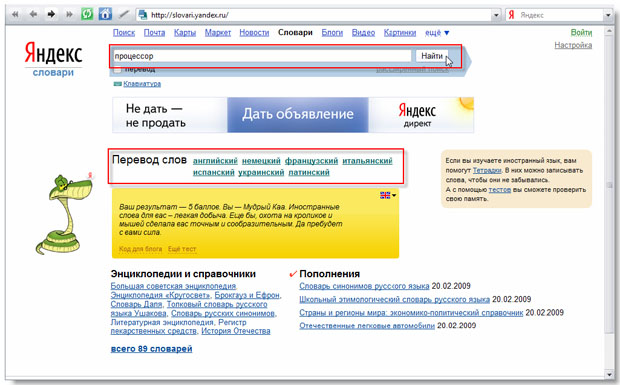Open Словарь синонимов русского языка addition
The height and width of the screenshot is (385, 620).
tap(364, 286)
